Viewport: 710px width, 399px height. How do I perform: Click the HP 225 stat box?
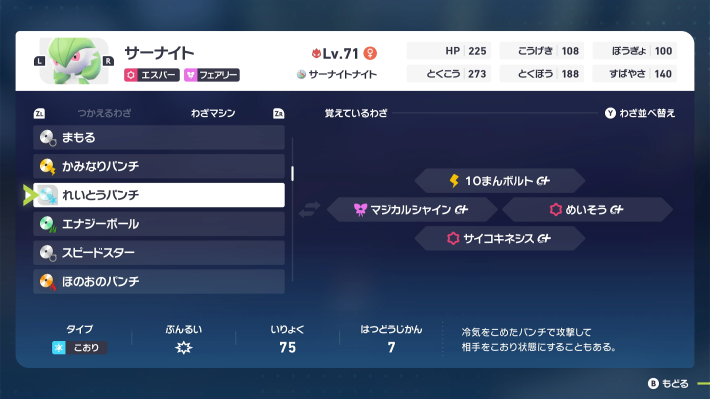448,51
